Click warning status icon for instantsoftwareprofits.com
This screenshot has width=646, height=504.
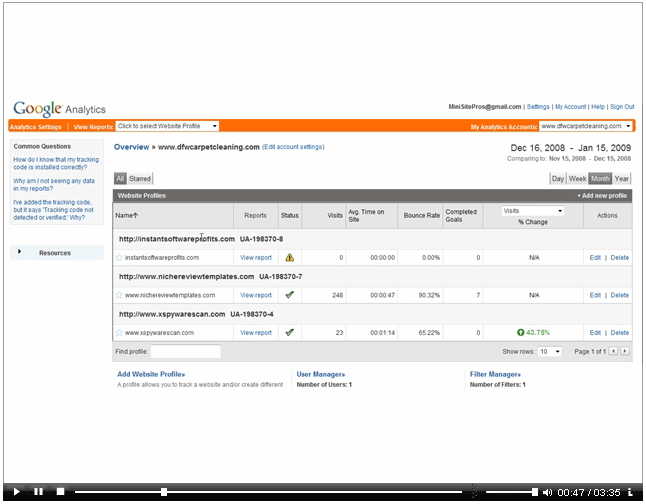pos(290,258)
